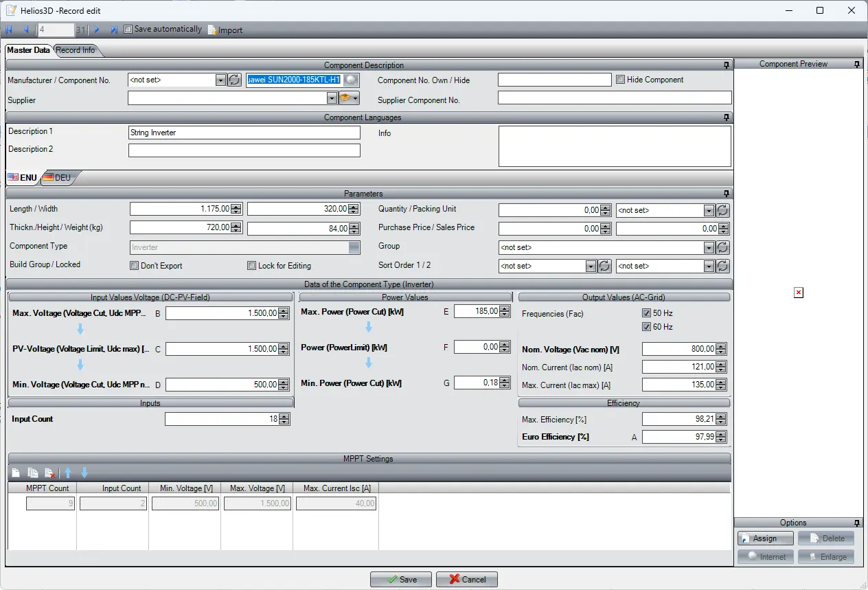The height and width of the screenshot is (590, 868).
Task: Go to the first record
Action: click(9, 30)
